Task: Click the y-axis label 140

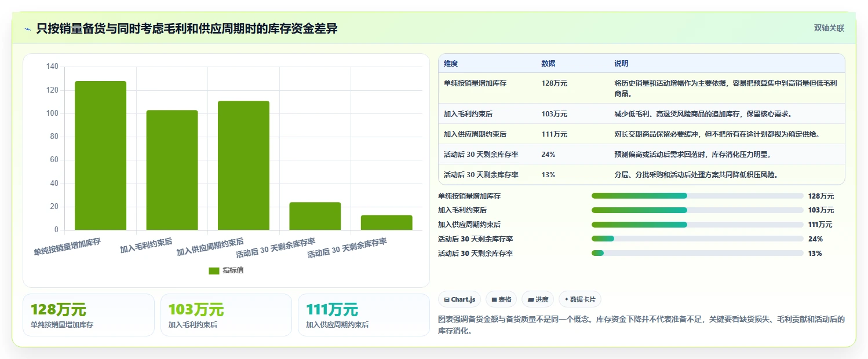Action: point(52,67)
